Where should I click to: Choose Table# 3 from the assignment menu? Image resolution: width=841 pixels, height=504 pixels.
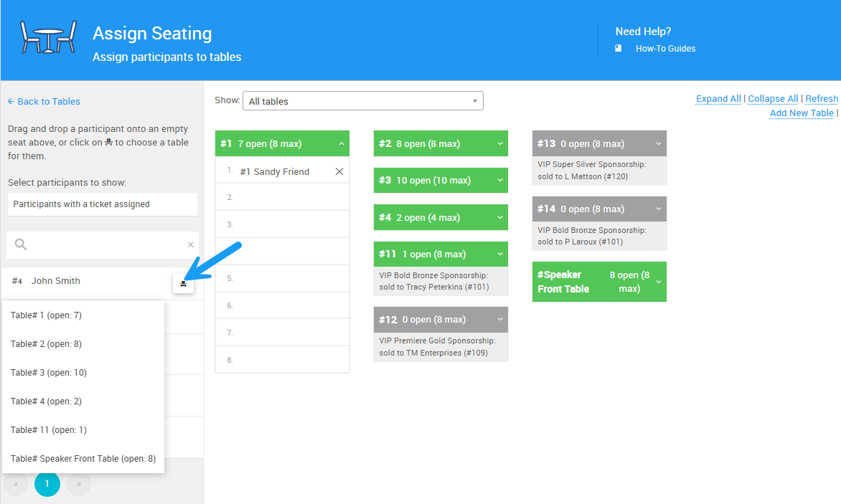(49, 373)
